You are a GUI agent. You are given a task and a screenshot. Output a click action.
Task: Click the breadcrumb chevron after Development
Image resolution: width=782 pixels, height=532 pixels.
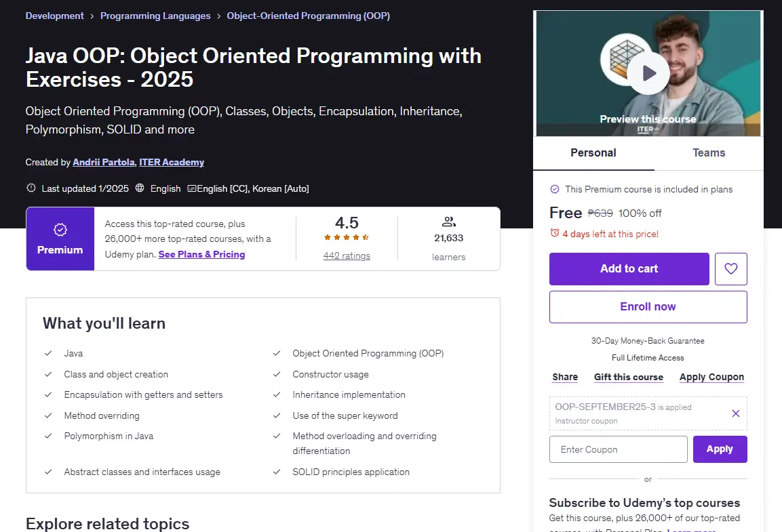[x=92, y=16]
